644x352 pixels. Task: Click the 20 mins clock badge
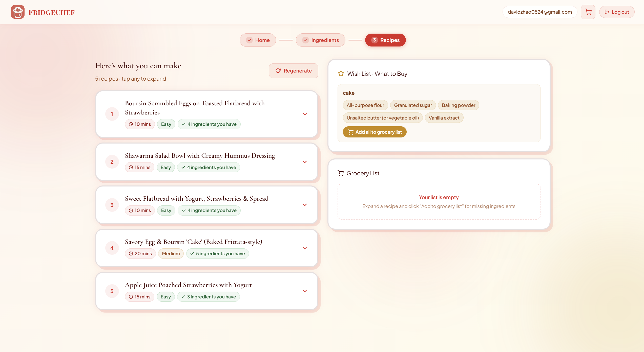pos(140,253)
